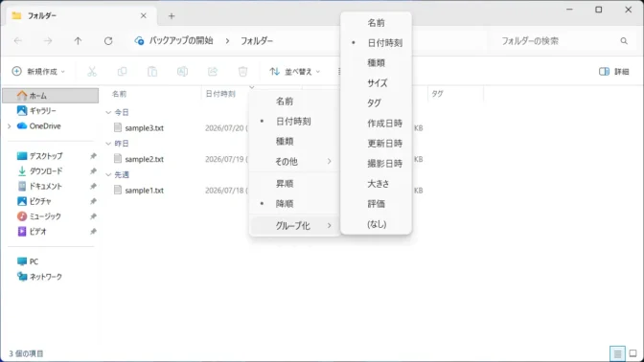Click the Delete trash icon
This screenshot has height=362, width=644.
[242, 72]
